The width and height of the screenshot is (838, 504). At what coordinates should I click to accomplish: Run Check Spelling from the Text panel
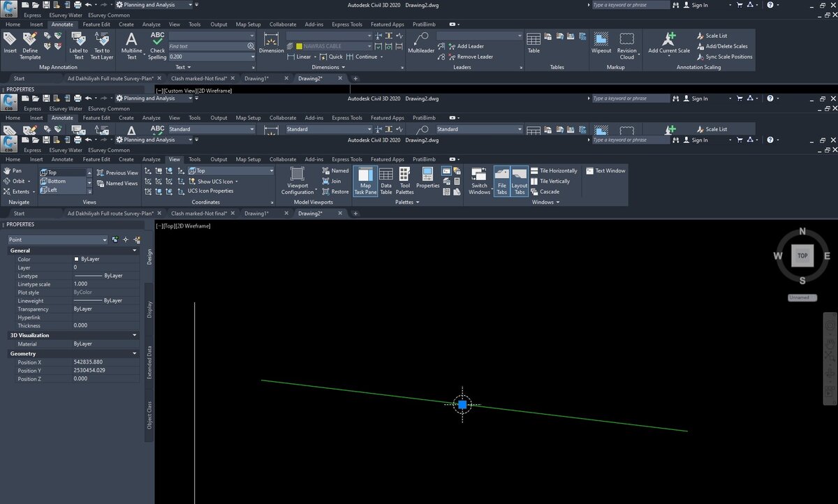pyautogui.click(x=158, y=45)
